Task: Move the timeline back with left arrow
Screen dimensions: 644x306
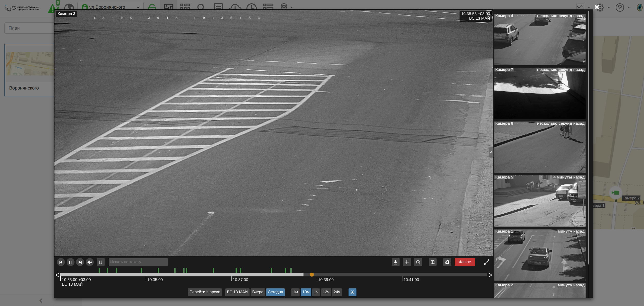Action: coord(57,275)
